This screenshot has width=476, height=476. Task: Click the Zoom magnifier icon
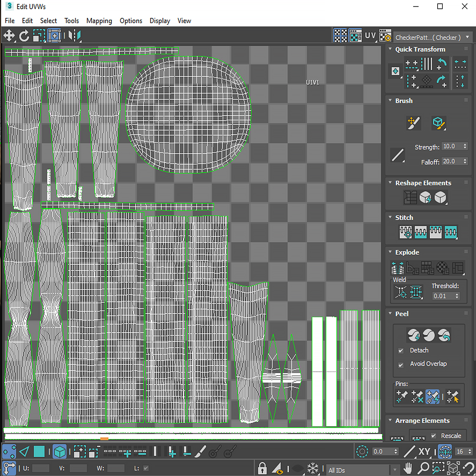(423, 468)
